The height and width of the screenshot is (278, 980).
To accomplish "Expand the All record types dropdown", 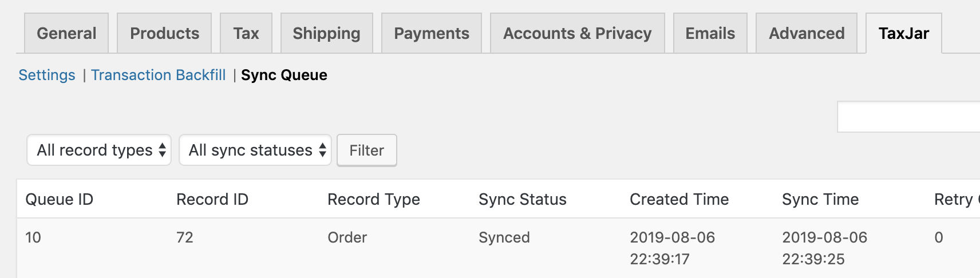I will tap(99, 150).
